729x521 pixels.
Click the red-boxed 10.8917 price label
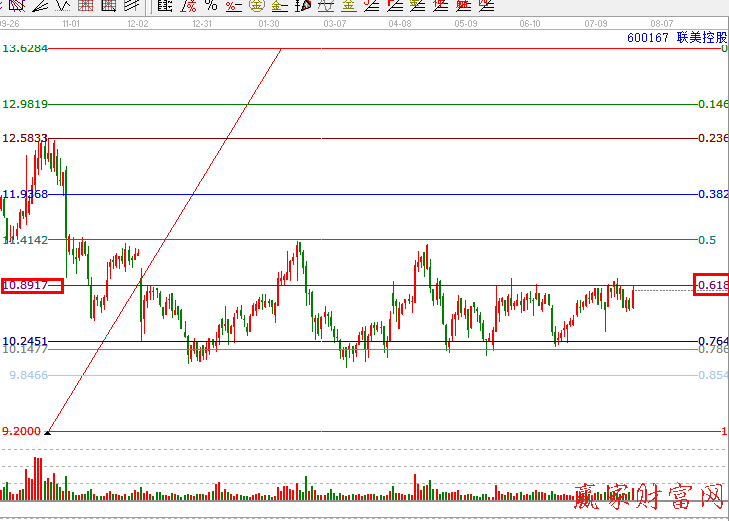point(32,286)
